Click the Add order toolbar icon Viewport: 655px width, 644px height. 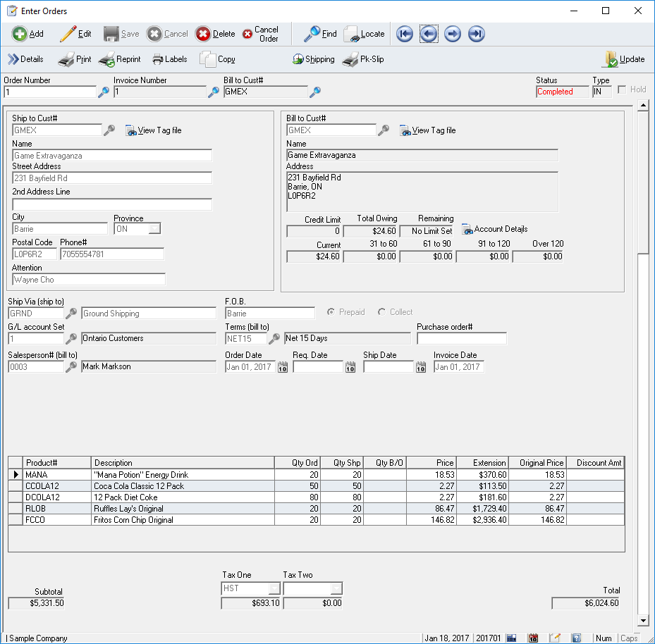pyautogui.click(x=20, y=34)
